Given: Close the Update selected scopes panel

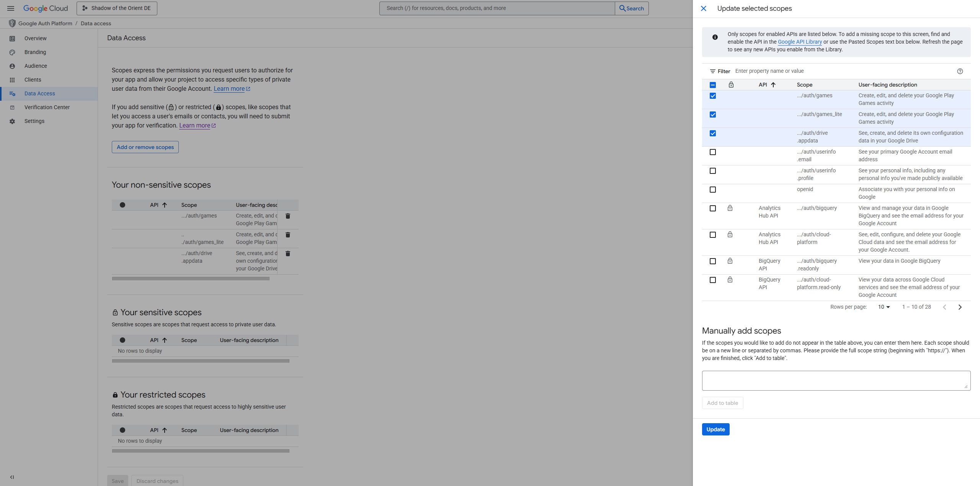Looking at the screenshot, I should click(x=704, y=8).
